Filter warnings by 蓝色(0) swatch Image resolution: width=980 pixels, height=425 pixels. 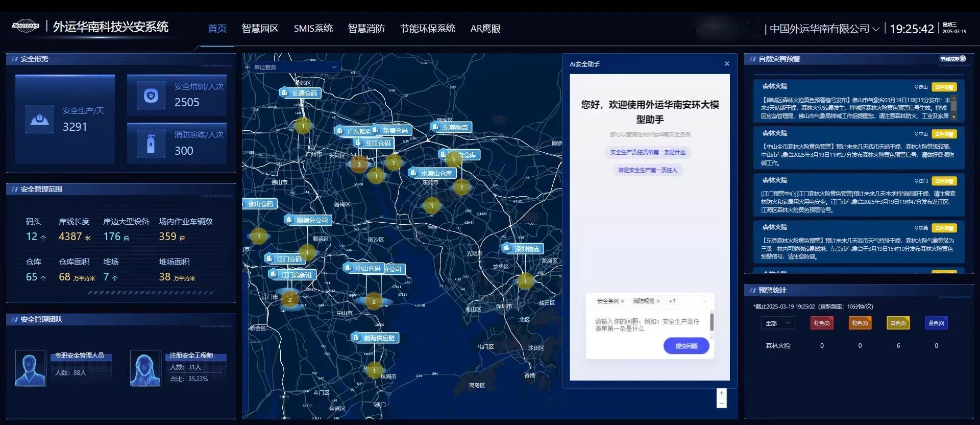click(x=936, y=323)
